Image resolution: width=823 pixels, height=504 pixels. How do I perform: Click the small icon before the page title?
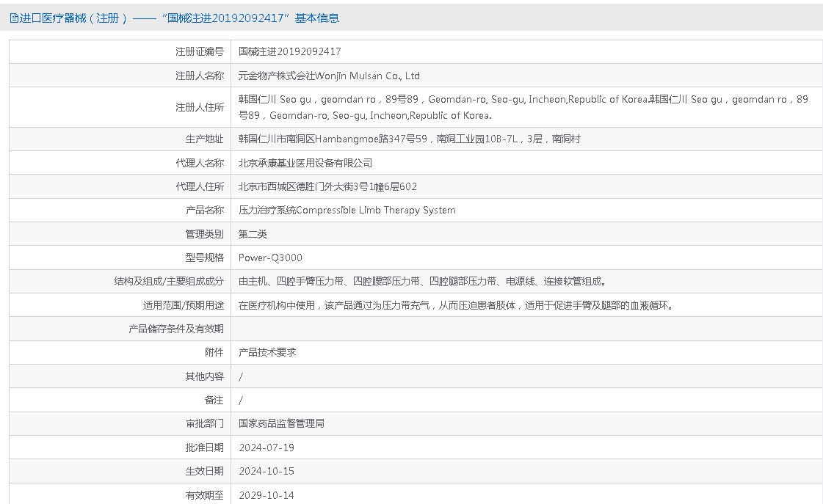click(x=13, y=18)
